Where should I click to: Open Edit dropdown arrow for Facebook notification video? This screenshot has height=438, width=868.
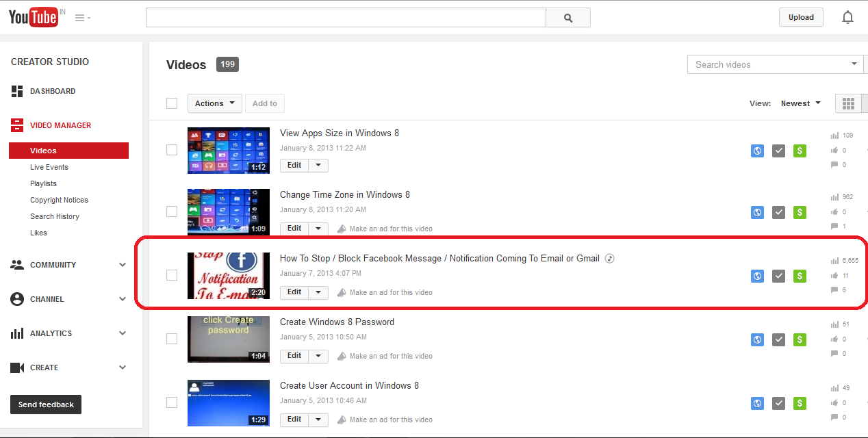pos(318,292)
